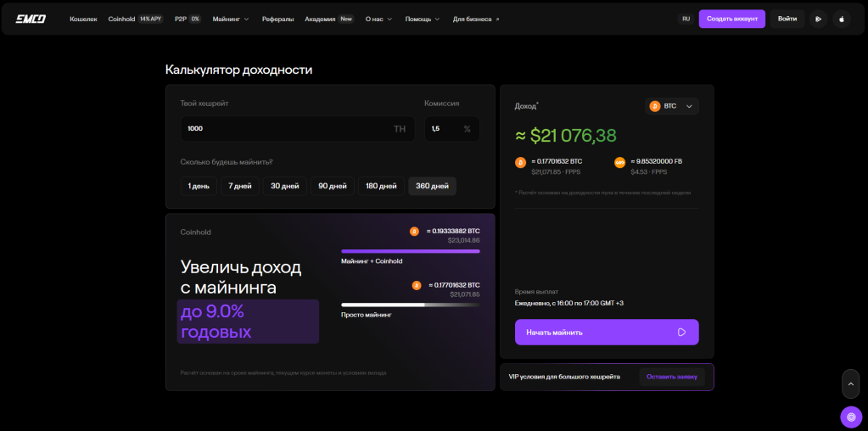Click the EMCD logo in header

point(31,19)
